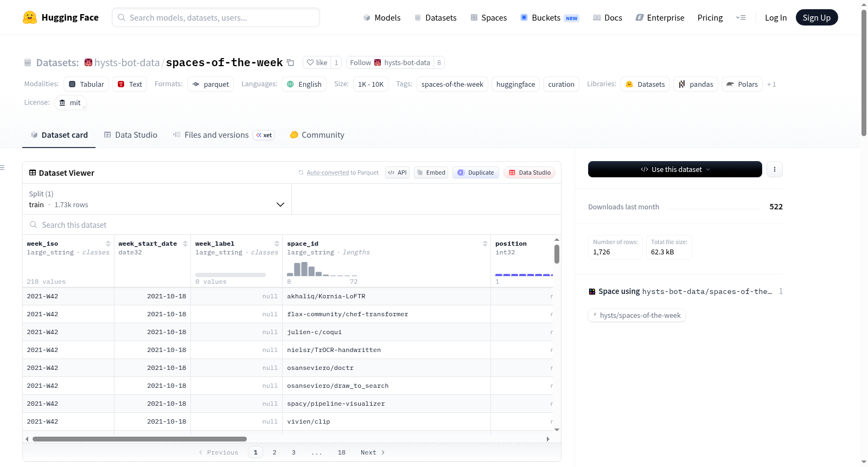Click the table vertical scrollbar

(x=557, y=254)
